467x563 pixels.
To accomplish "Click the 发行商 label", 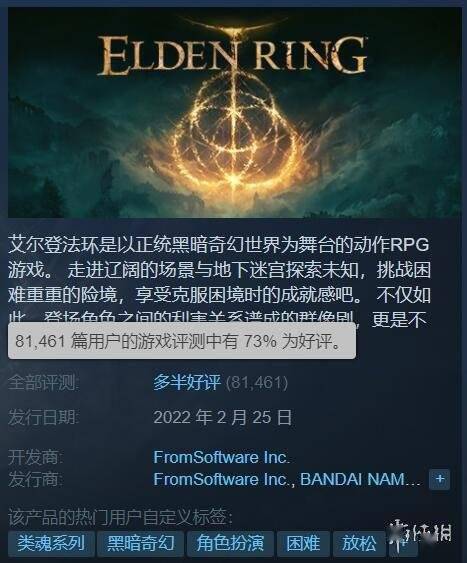I will pyautogui.click(x=35, y=479).
